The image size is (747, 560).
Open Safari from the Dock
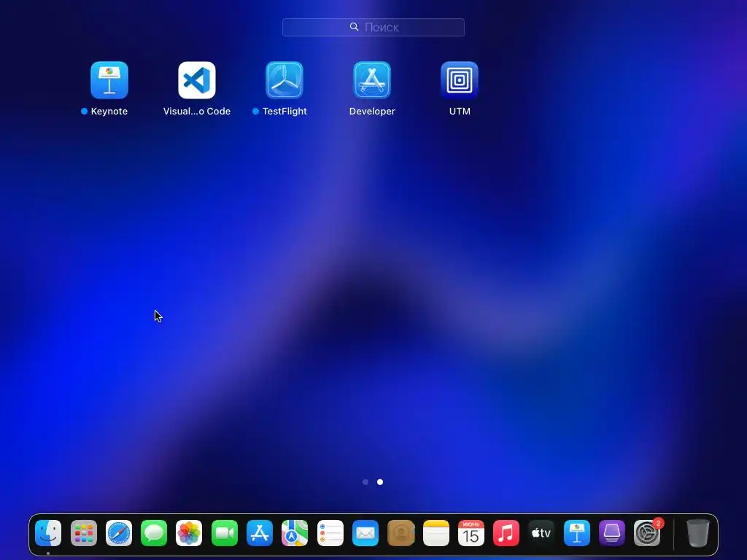pos(119,533)
